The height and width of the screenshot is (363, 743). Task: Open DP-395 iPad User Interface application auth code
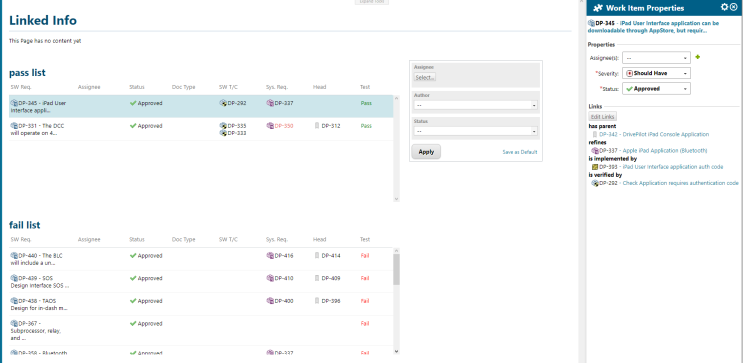tap(661, 167)
